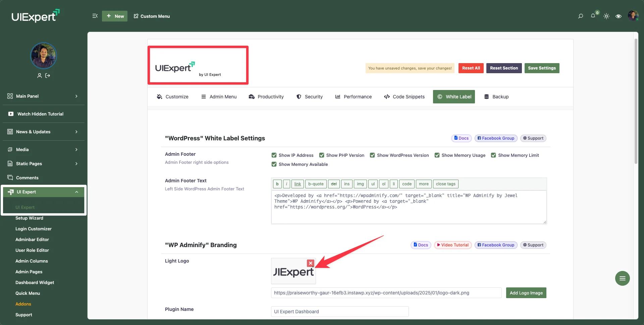
Task: Click the sidebar profile picture
Action: point(44,56)
